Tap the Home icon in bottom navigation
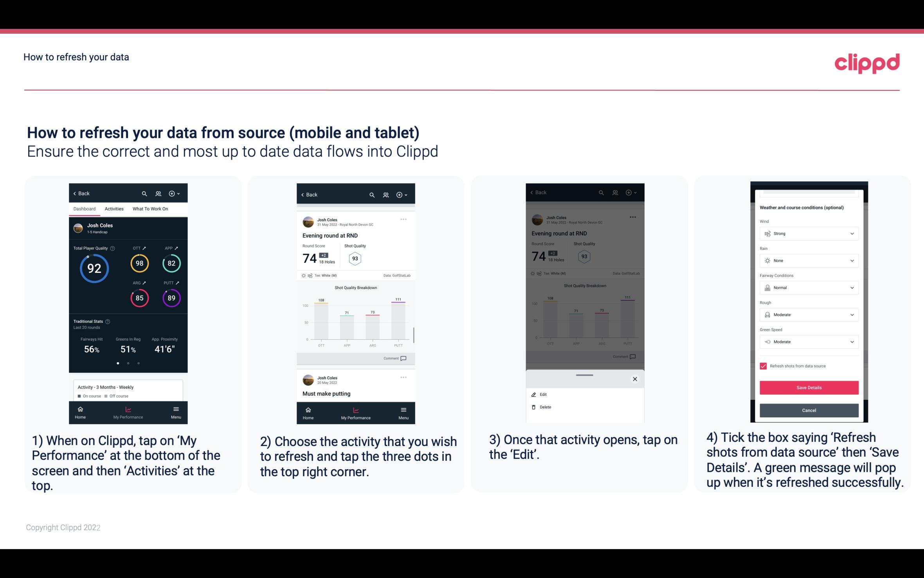 point(81,410)
